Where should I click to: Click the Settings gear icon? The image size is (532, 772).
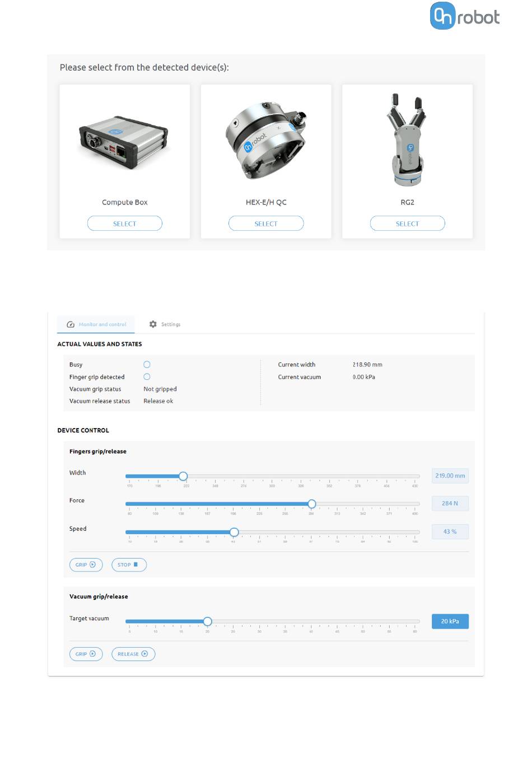[x=153, y=324]
